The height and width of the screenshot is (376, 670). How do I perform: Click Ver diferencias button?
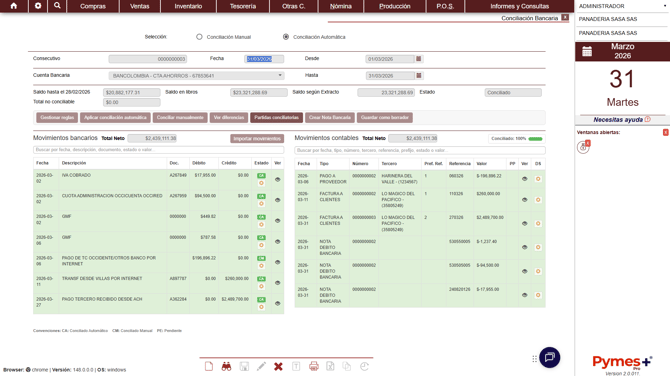pos(229,118)
